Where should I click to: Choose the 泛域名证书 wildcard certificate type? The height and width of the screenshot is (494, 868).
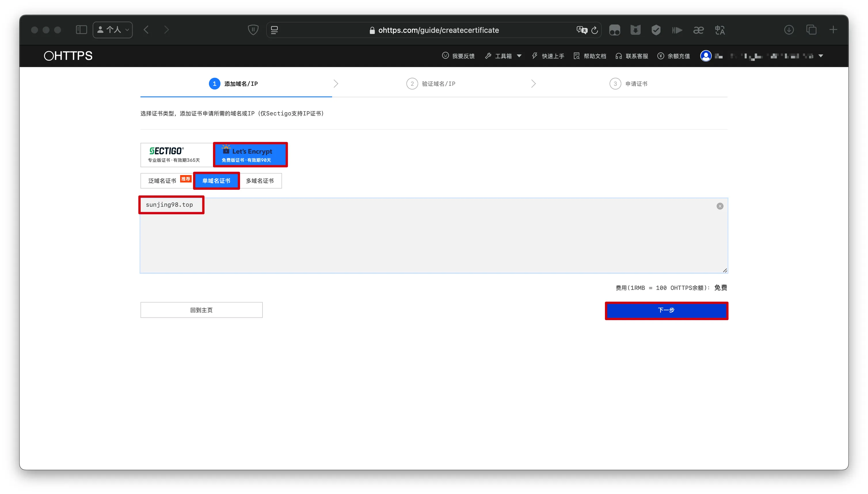[x=163, y=181]
